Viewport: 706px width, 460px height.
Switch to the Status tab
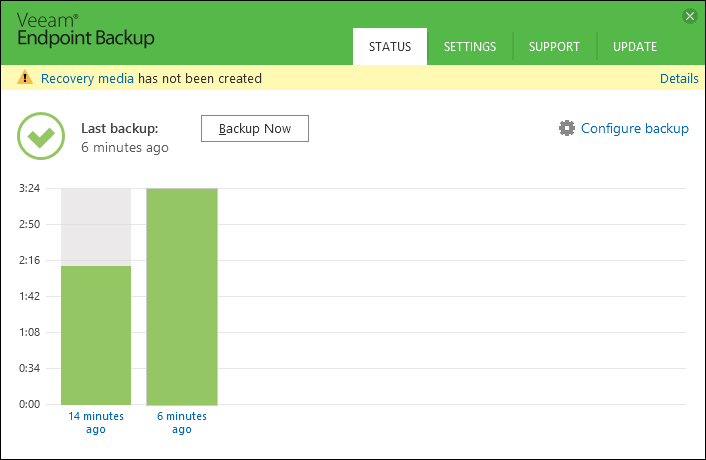point(390,46)
